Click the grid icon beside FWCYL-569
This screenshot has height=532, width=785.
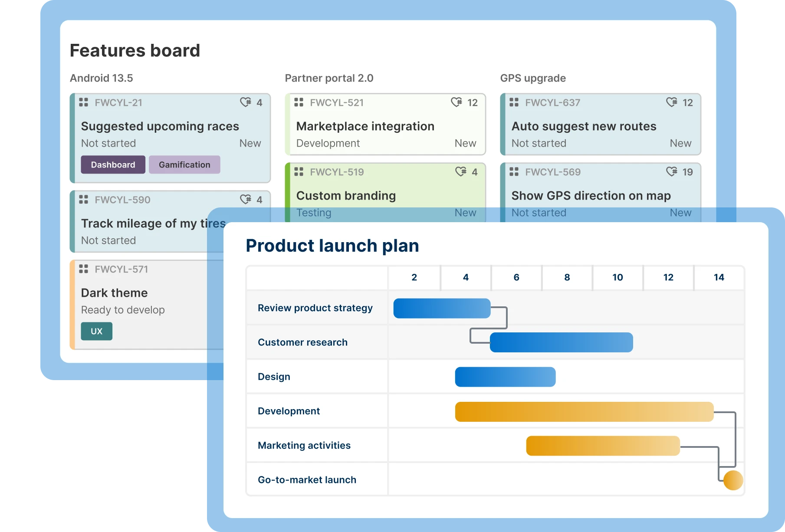point(514,172)
